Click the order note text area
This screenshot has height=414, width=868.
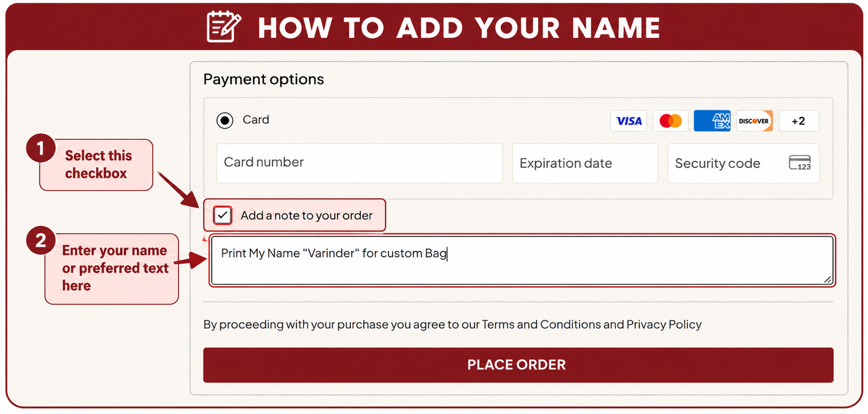[522, 260]
